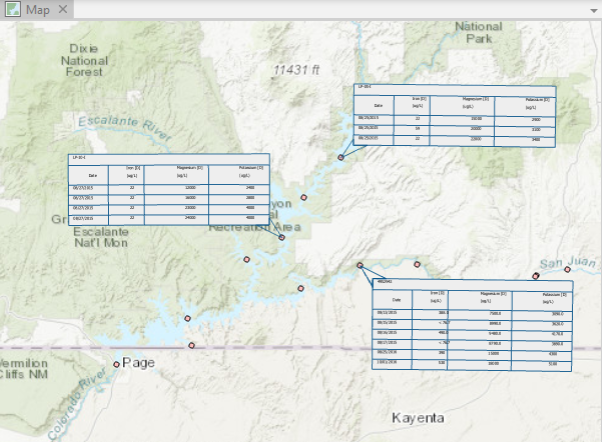Click the sample point above the lower-right table's top edge
Image resolution: width=602 pixels, height=442 pixels.
click(417, 264)
